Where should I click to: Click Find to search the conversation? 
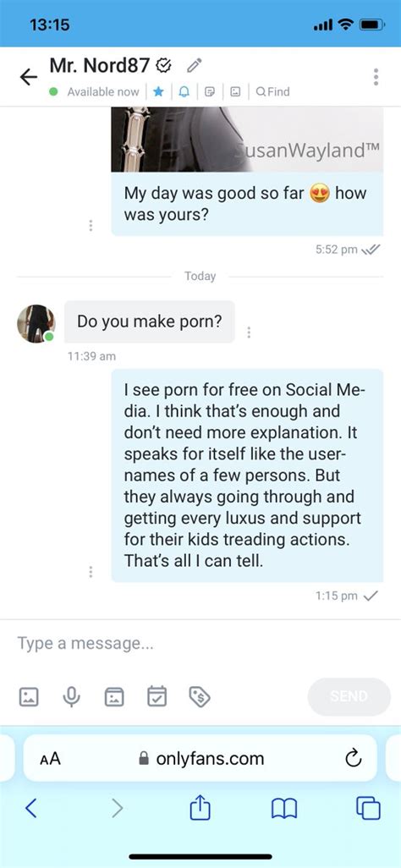tap(273, 92)
